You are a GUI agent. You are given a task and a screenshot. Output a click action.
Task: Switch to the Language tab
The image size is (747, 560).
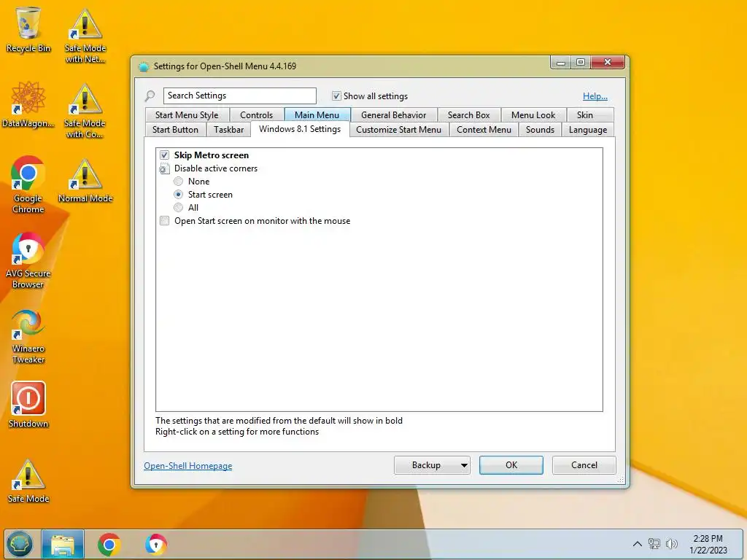[588, 130]
